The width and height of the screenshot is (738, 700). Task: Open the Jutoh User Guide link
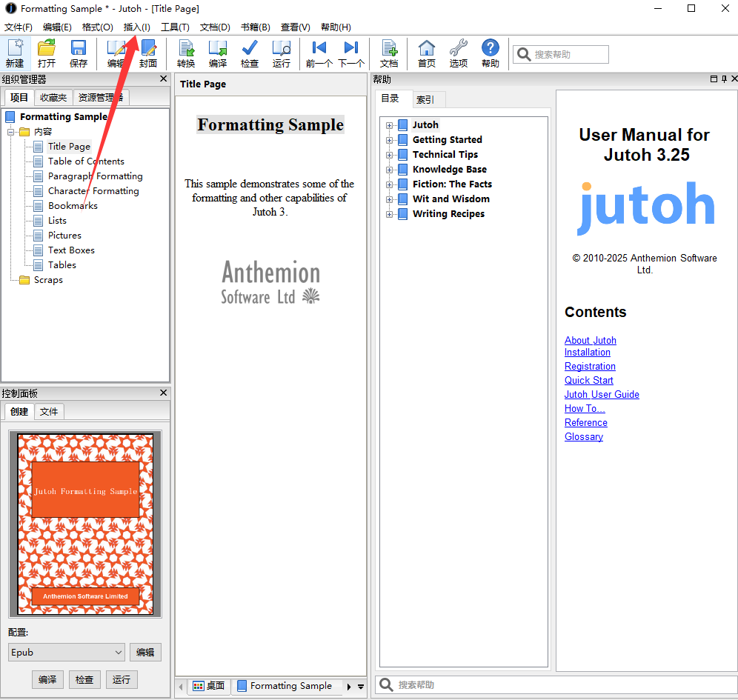coord(602,394)
